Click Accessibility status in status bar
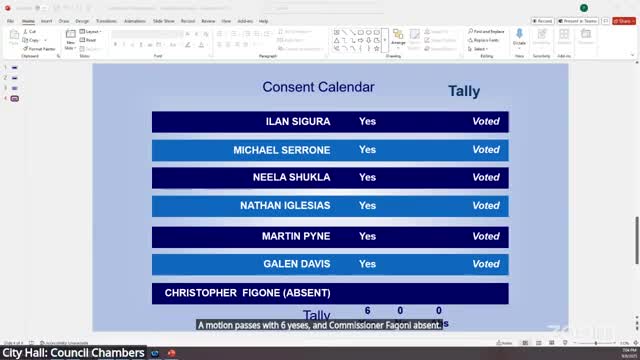This screenshot has width=640, height=360. pos(64,343)
